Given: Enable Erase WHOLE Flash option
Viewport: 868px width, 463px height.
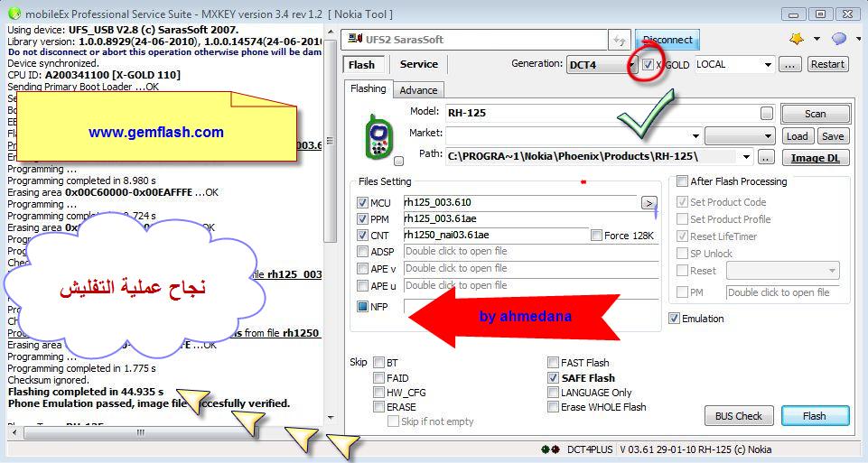Looking at the screenshot, I should point(553,406).
